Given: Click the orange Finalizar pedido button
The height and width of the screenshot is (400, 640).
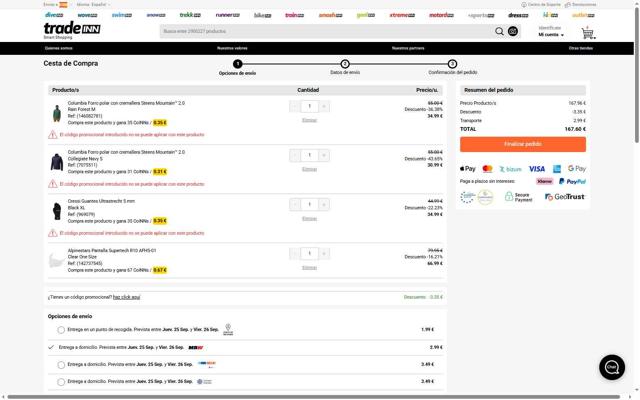Looking at the screenshot, I should tap(523, 144).
